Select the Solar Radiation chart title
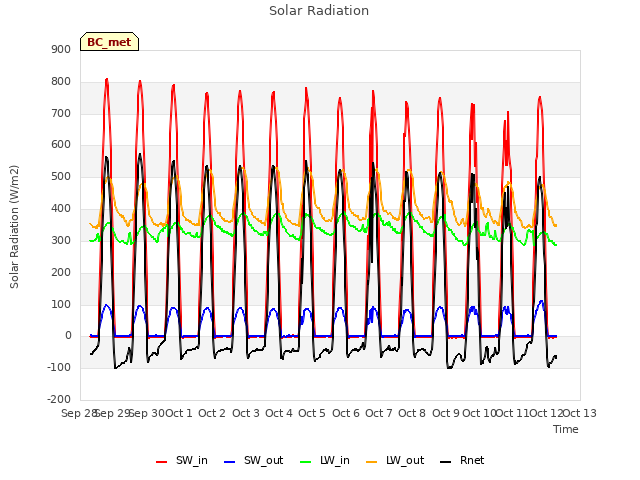Image resolution: width=640 pixels, height=480 pixels. pyautogui.click(x=319, y=11)
